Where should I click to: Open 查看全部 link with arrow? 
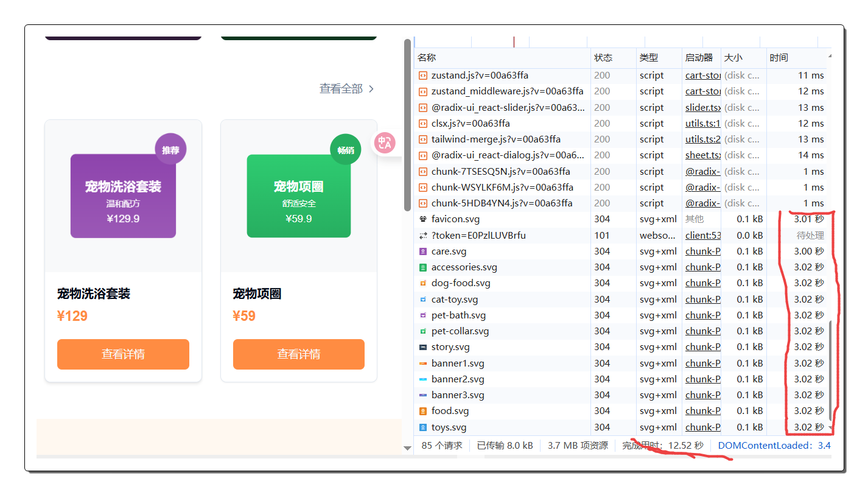point(347,89)
